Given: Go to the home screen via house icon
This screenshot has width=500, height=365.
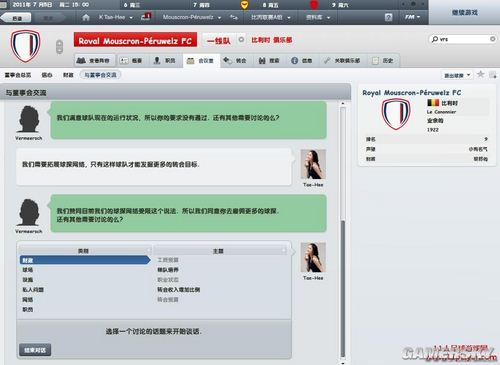Looking at the screenshot, I should pos(86,17).
